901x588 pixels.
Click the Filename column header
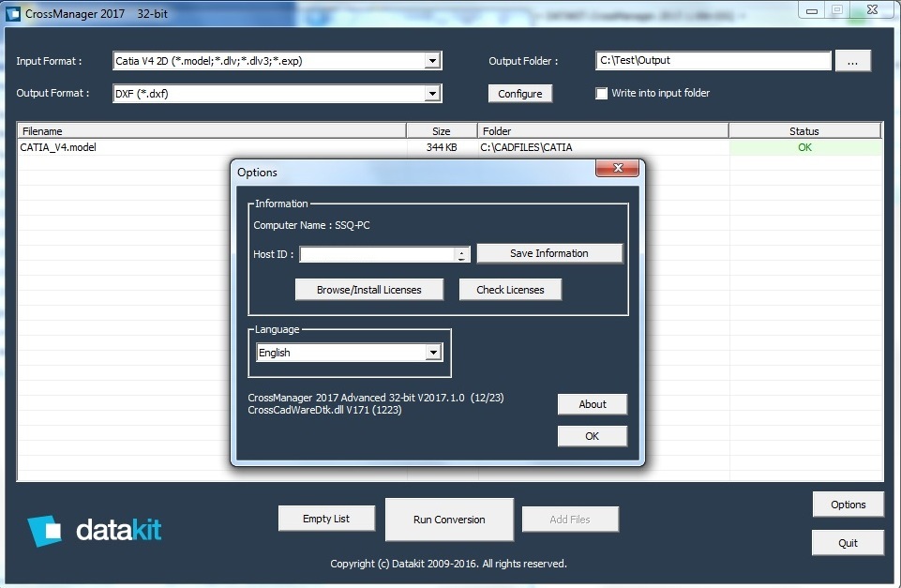212,131
